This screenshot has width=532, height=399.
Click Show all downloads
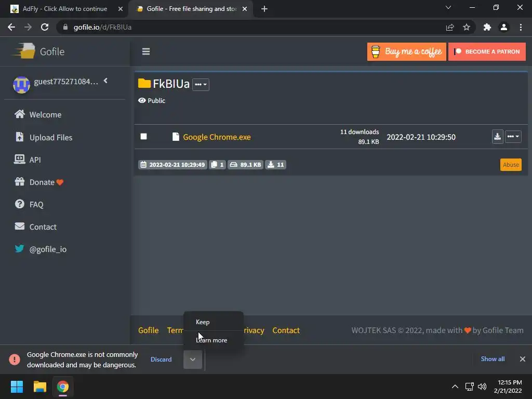point(493,359)
